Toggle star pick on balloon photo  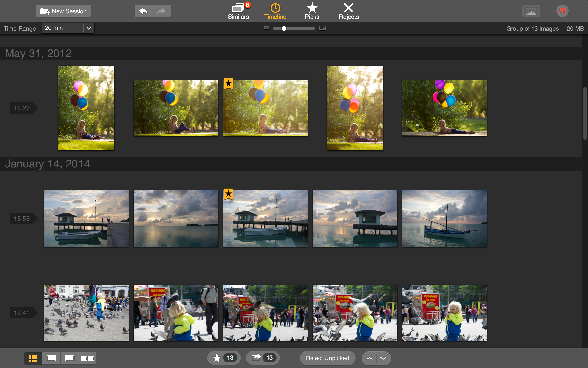[228, 84]
